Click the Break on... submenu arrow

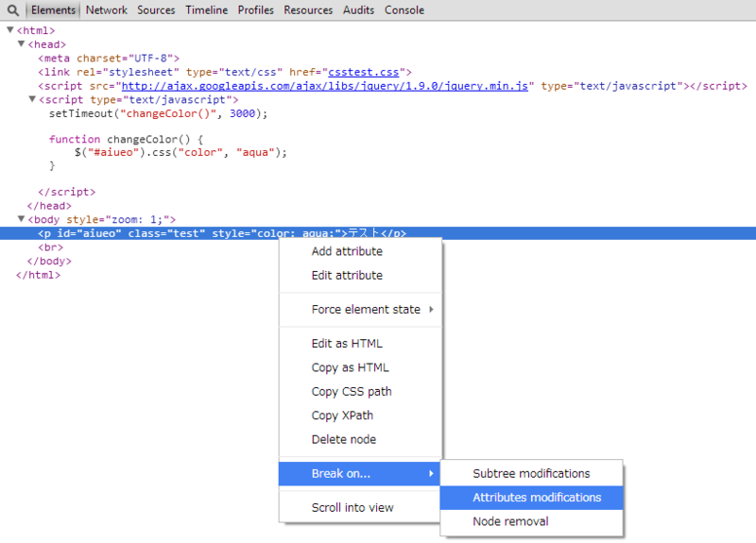[x=431, y=474]
